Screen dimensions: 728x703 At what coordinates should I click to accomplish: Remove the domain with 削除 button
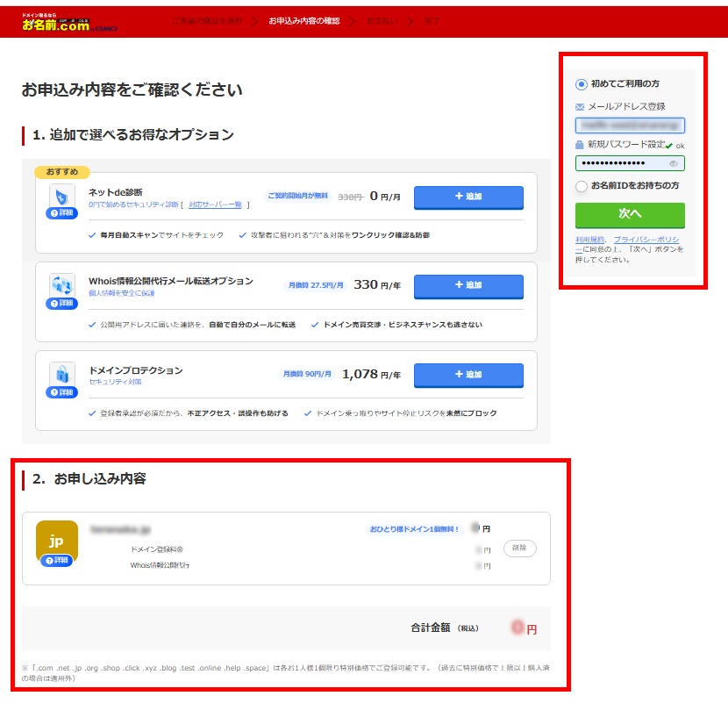[519, 548]
